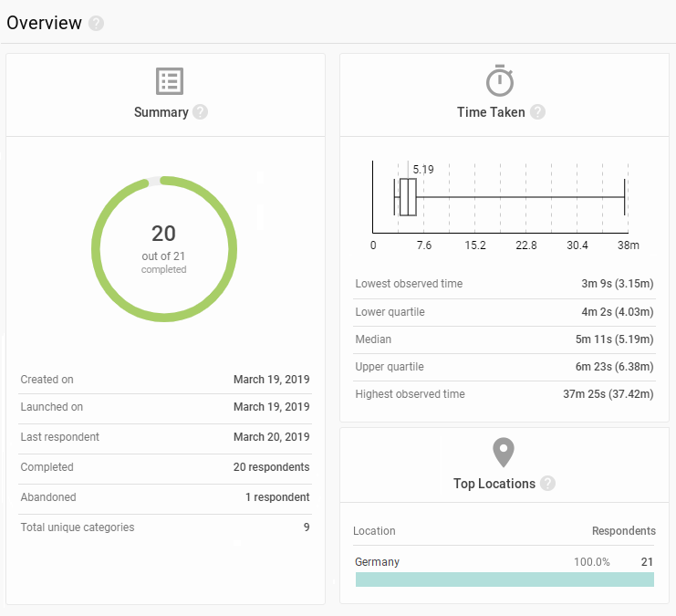Image resolution: width=676 pixels, height=616 pixels.
Task: Click the '15.2' axis label
Action: (475, 245)
